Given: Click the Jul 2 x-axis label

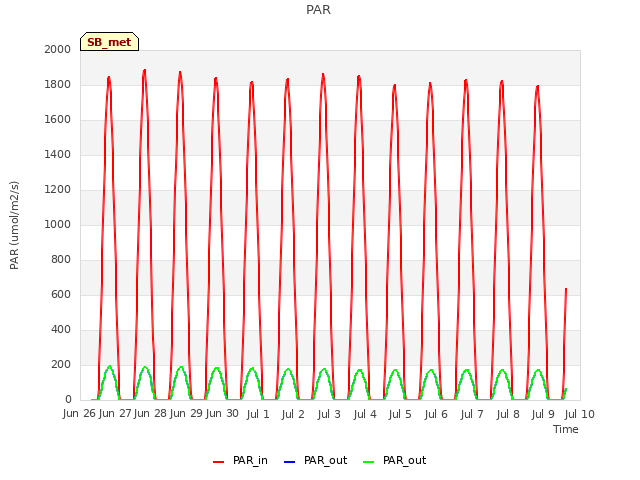Looking at the screenshot, I should [x=293, y=415].
